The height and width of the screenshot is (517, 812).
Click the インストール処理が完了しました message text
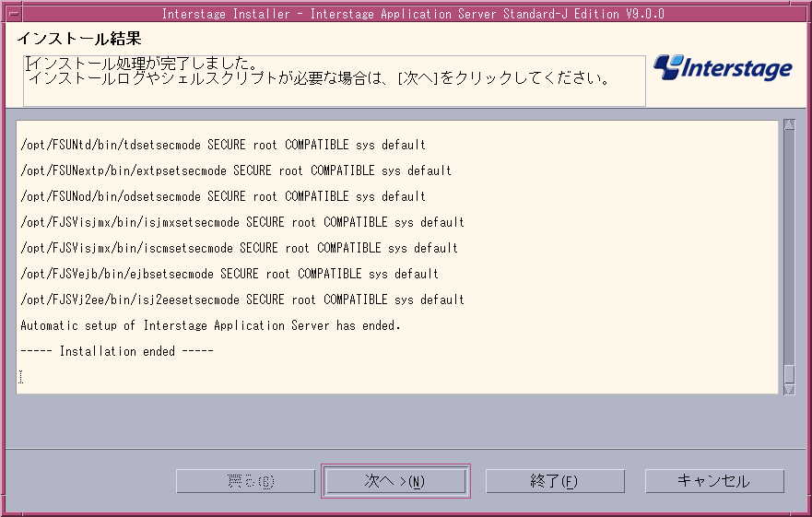tap(144, 64)
